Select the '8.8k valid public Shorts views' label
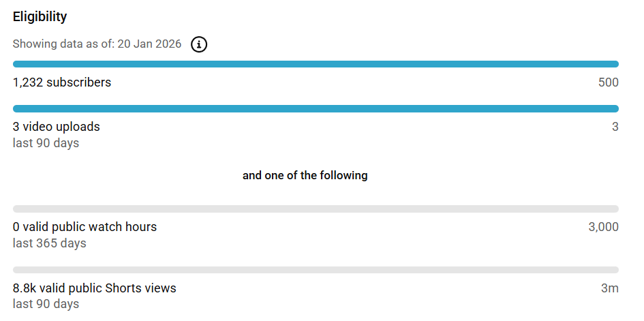Screen dimensions: 644x321 pyautogui.click(x=94, y=288)
